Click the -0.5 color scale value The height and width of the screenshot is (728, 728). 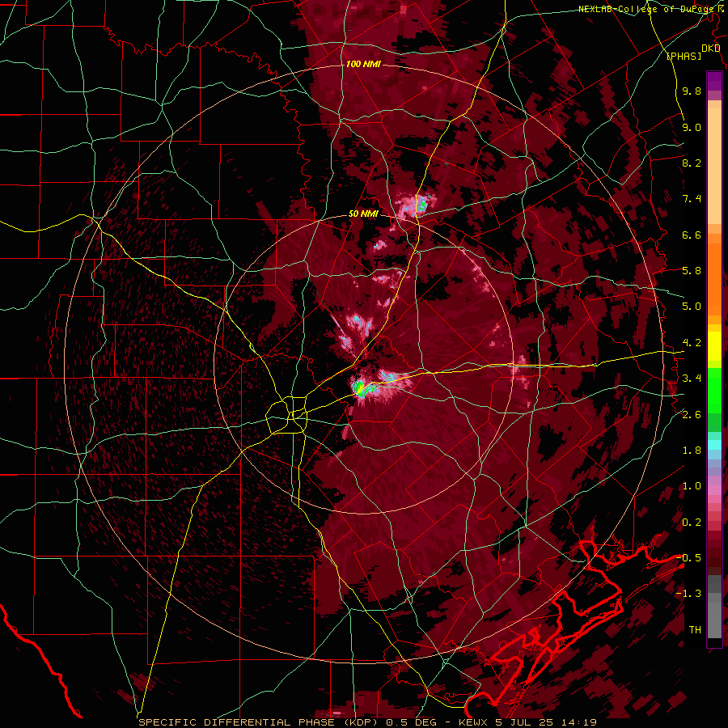pos(688,558)
